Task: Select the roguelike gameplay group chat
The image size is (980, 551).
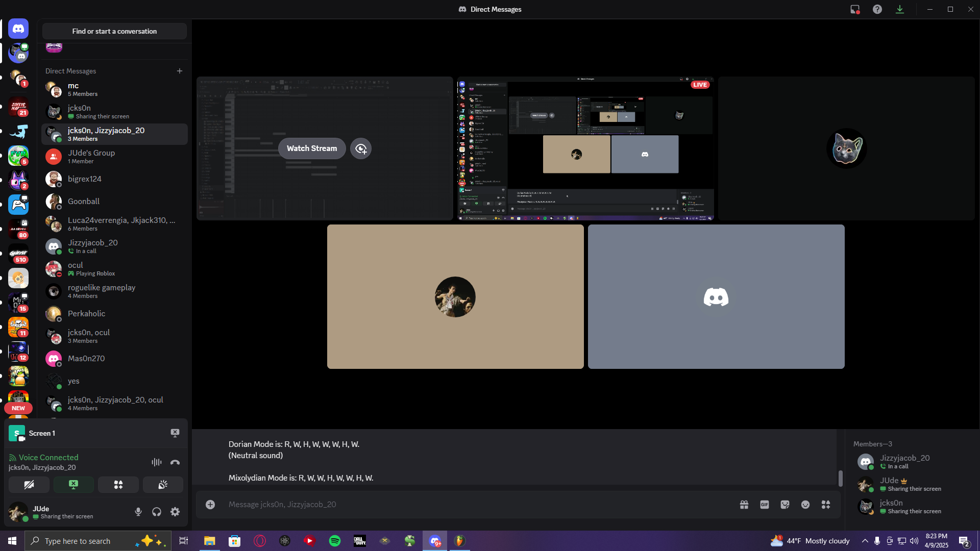Action: pos(114,291)
